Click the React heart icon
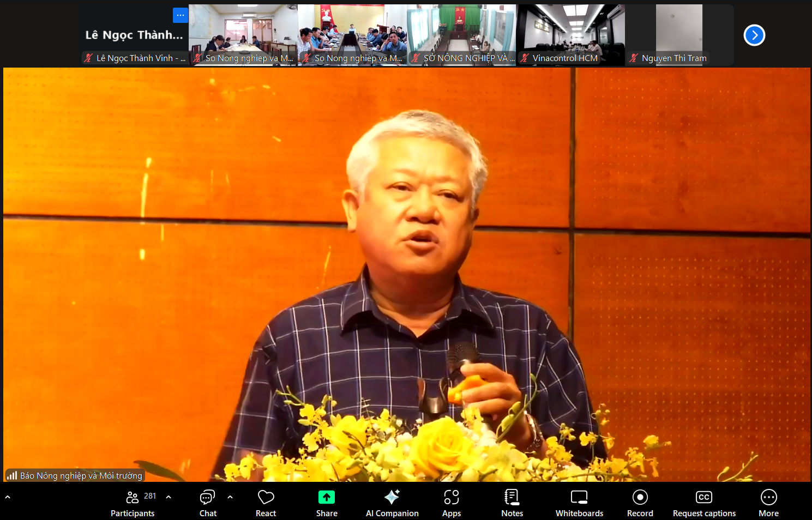 (x=266, y=503)
